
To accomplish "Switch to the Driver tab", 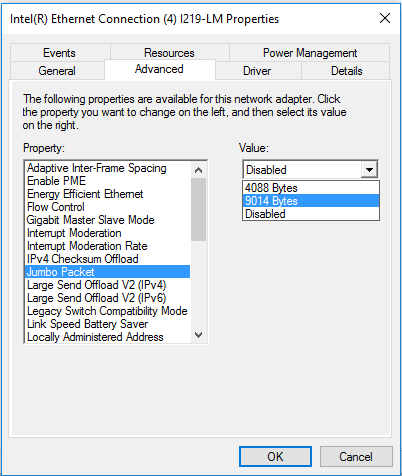I will pos(257,71).
